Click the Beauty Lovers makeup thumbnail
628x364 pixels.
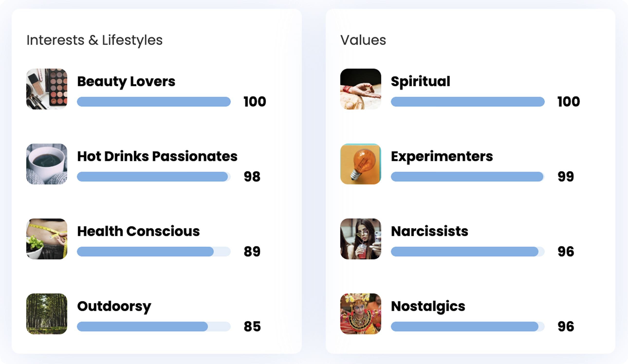46,89
